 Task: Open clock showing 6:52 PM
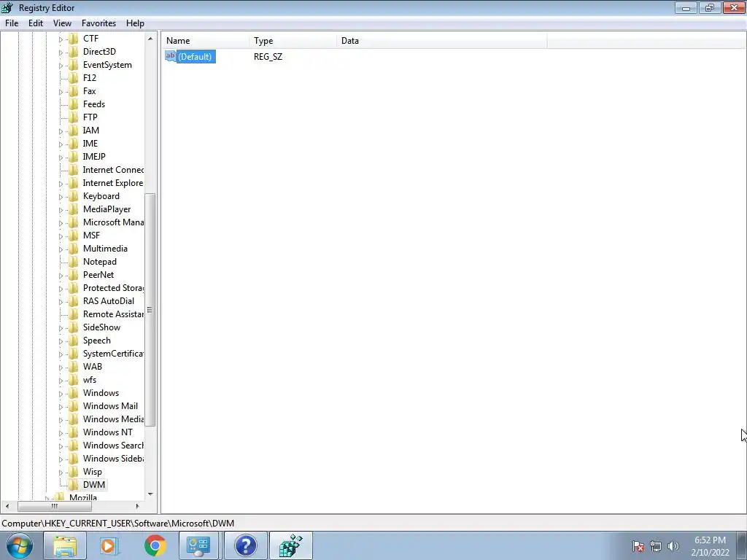[710, 546]
